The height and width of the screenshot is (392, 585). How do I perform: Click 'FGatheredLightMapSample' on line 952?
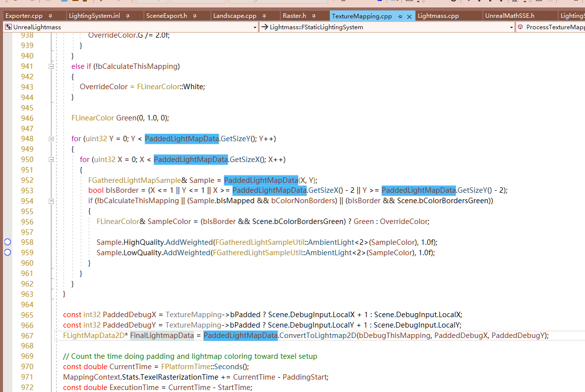[x=134, y=180]
